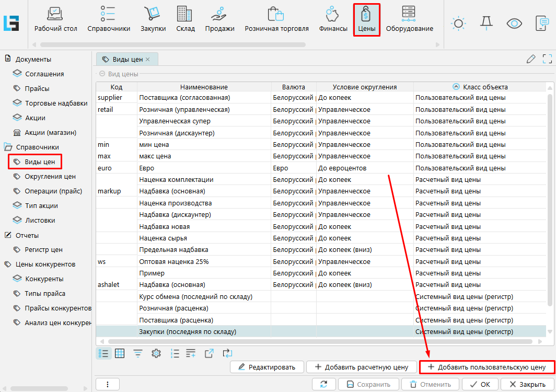Select Округления цен in the sidebar

pyautogui.click(x=50, y=177)
